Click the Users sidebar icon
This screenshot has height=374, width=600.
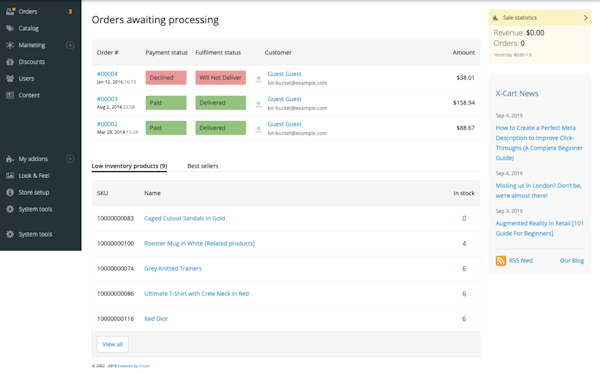coord(10,78)
